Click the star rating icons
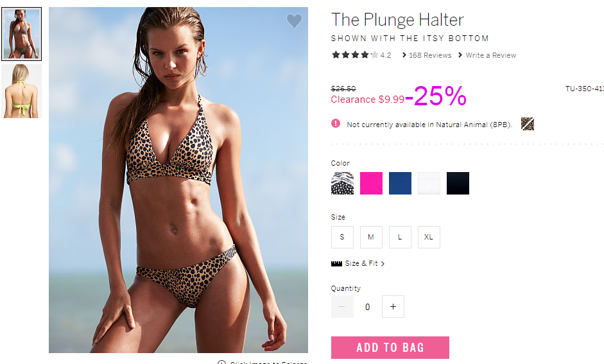 [x=355, y=55]
